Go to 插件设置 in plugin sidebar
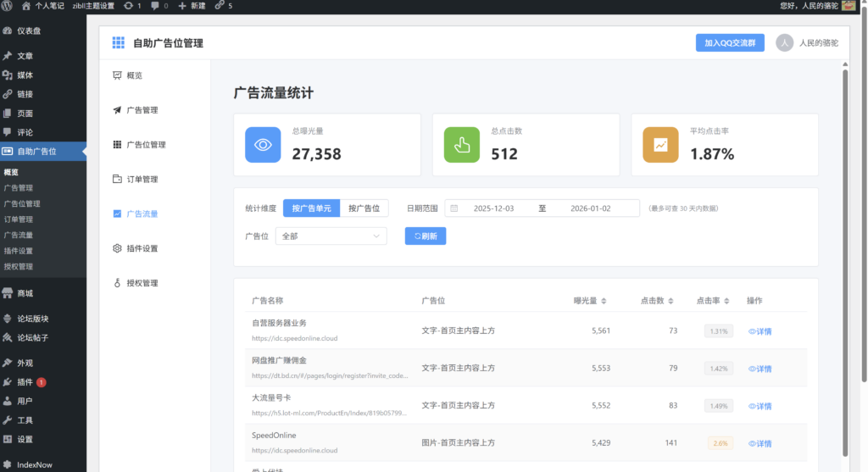The height and width of the screenshot is (472, 868). [142, 248]
